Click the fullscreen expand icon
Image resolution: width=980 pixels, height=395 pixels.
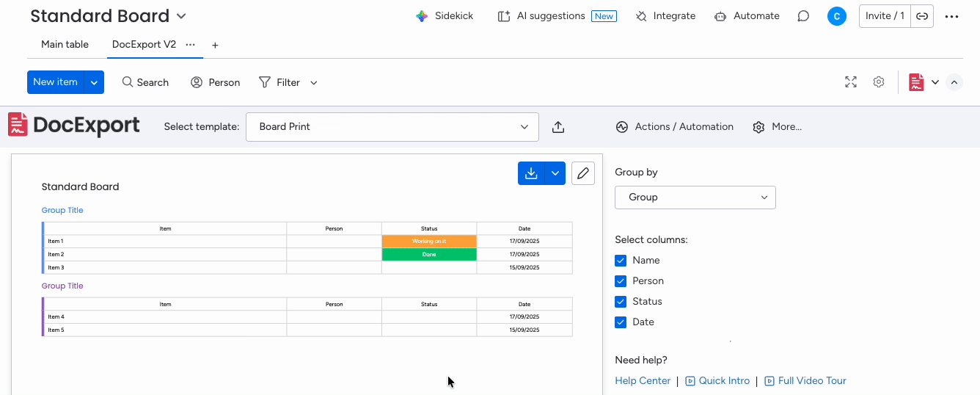851,82
